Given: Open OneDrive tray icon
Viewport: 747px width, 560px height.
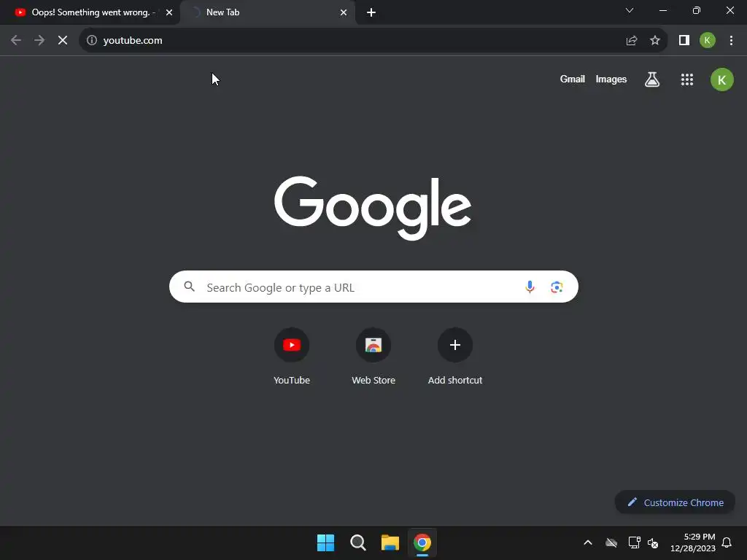Looking at the screenshot, I should [x=611, y=542].
